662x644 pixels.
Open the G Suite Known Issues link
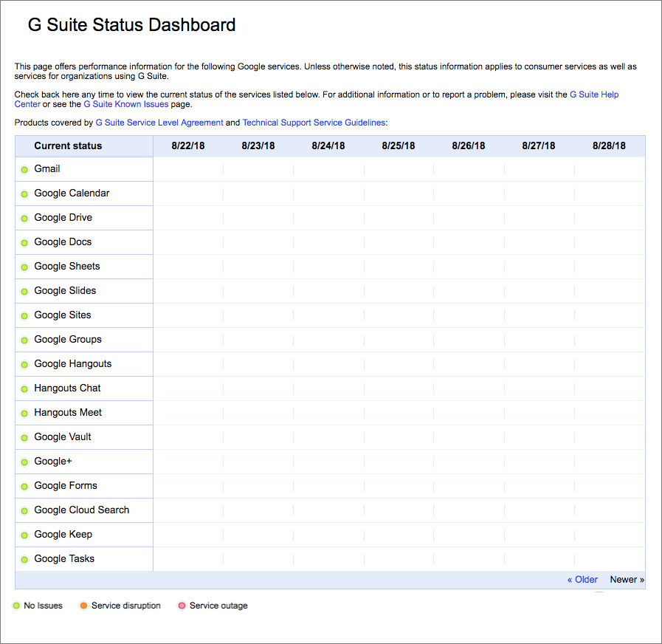[125, 104]
